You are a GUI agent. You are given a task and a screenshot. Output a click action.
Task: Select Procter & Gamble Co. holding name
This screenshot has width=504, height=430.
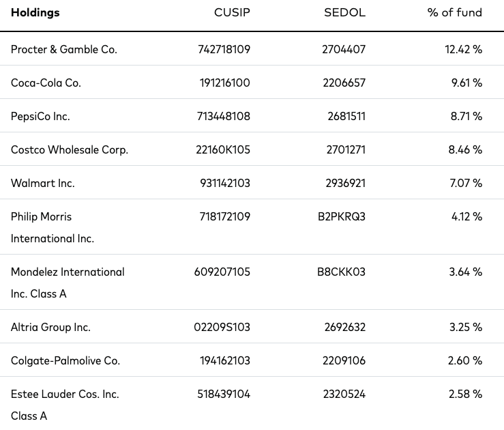[x=64, y=49]
